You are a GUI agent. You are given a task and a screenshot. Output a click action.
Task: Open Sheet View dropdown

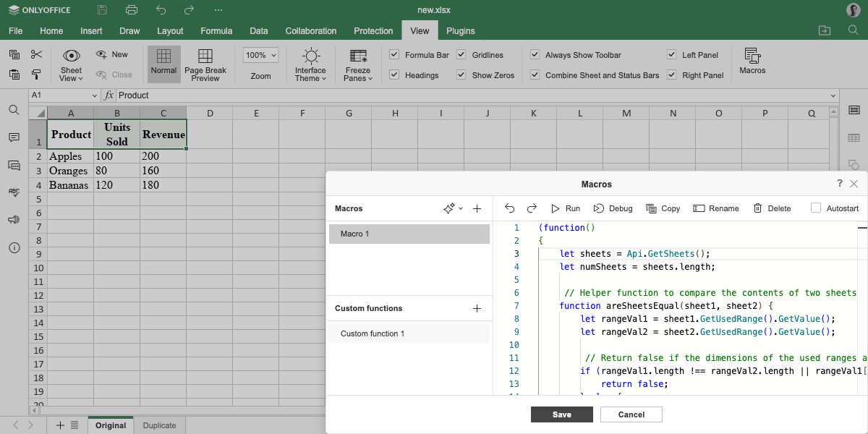(x=71, y=64)
